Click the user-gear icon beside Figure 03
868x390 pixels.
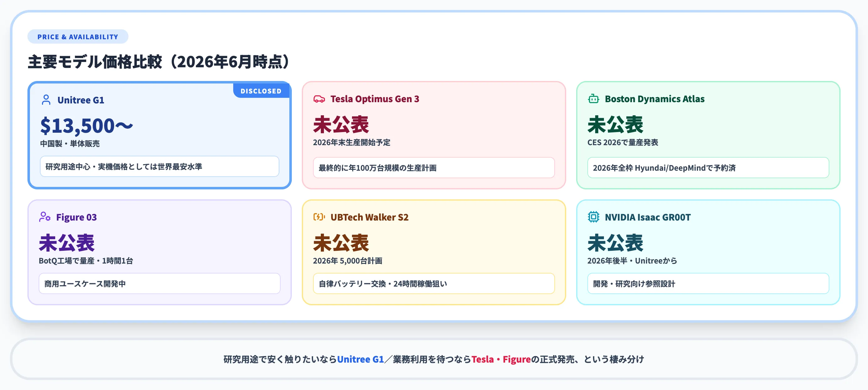pyautogui.click(x=45, y=217)
